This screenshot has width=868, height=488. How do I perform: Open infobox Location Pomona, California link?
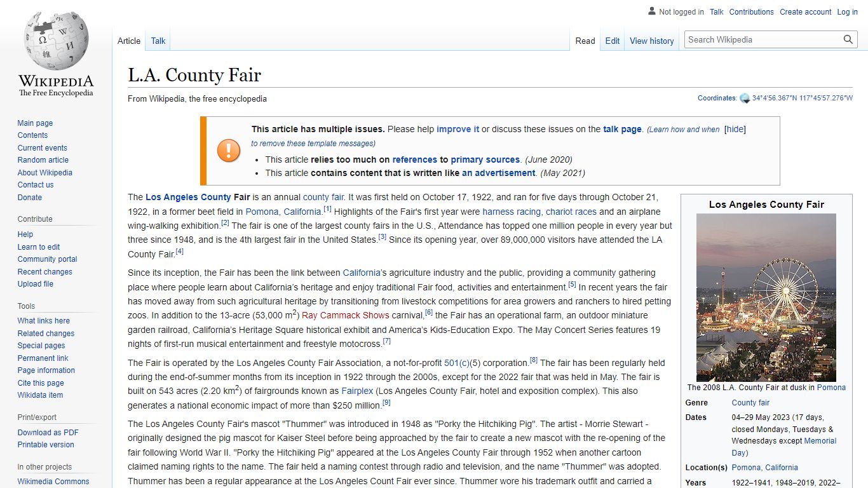click(764, 468)
